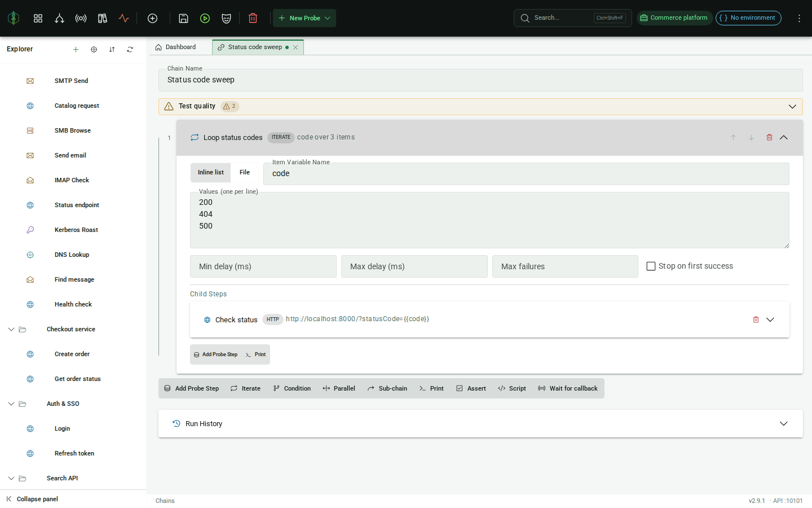Image resolution: width=812 pixels, height=508 pixels.
Task: Delete the Loop status codes step
Action: pos(769,137)
